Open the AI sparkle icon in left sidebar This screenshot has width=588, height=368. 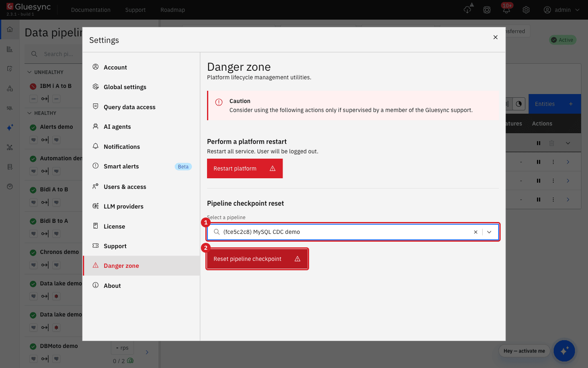pyautogui.click(x=10, y=128)
